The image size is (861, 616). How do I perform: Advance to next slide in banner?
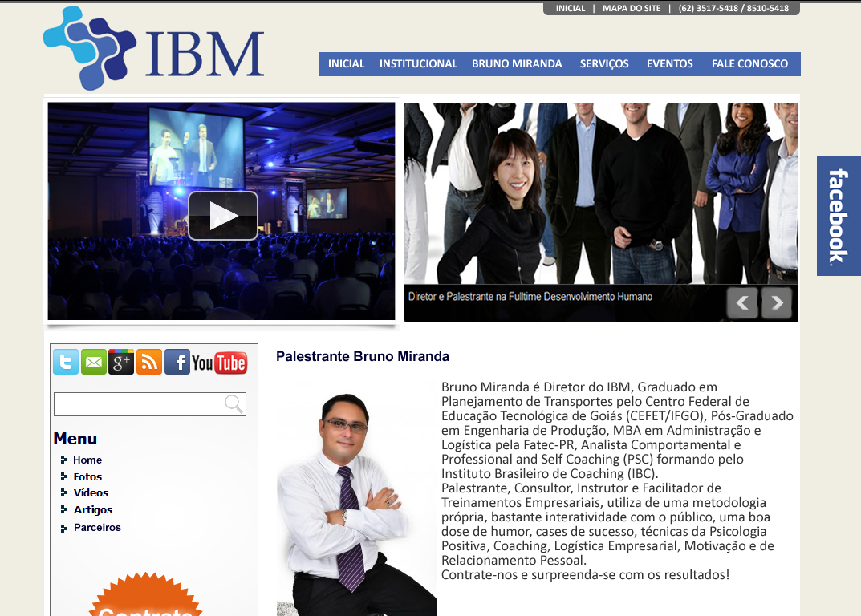click(777, 302)
